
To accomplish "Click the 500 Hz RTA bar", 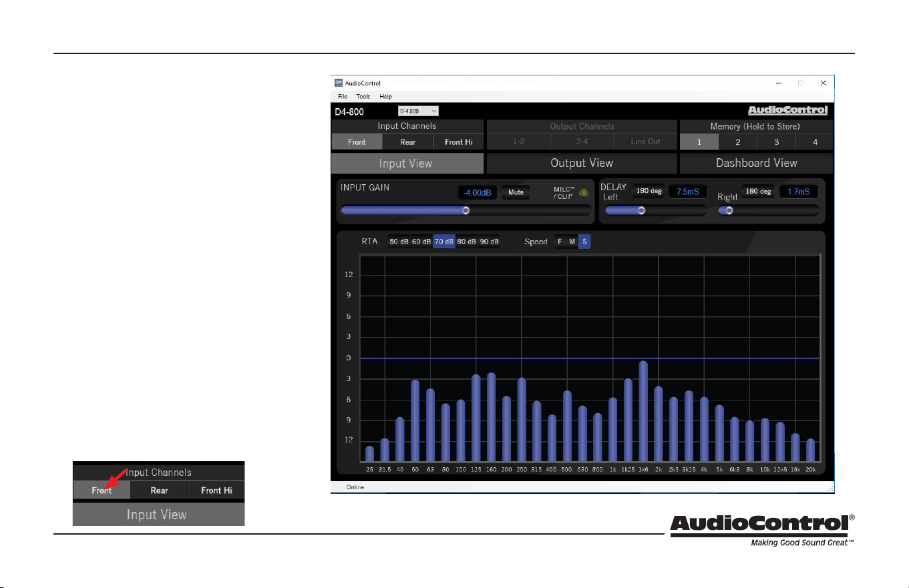I will (x=567, y=426).
